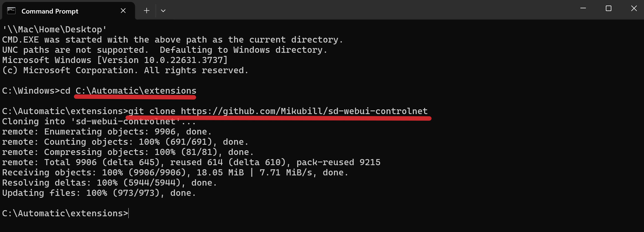Open a new tab with plus button
This screenshot has height=232, width=644.
[147, 11]
